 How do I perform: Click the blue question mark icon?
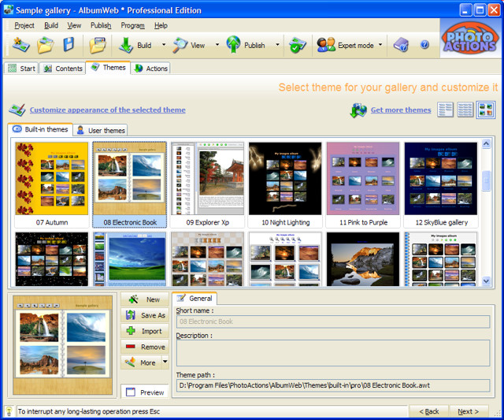click(424, 44)
